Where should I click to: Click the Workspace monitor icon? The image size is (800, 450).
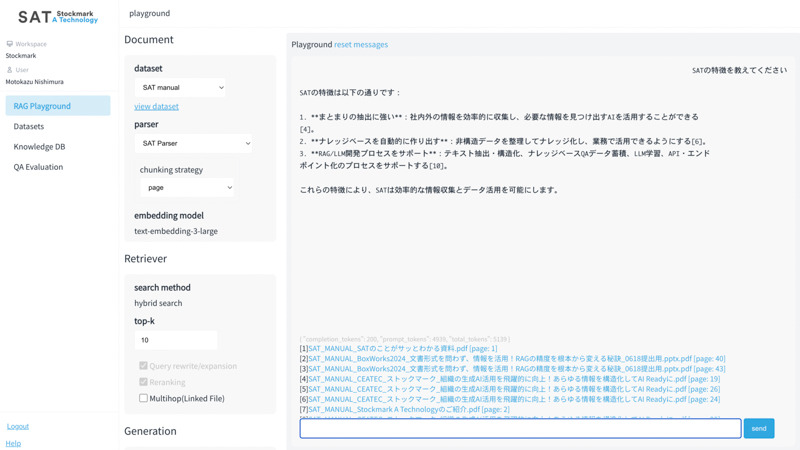coord(9,44)
